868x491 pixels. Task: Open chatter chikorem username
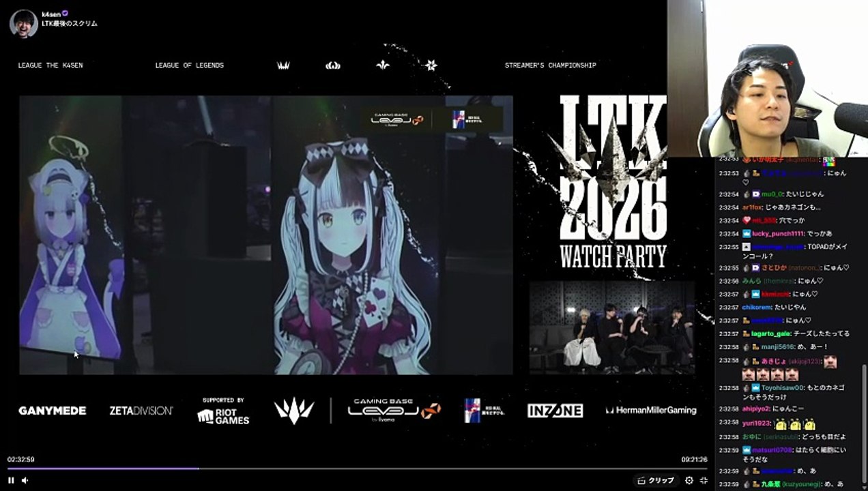(x=757, y=308)
